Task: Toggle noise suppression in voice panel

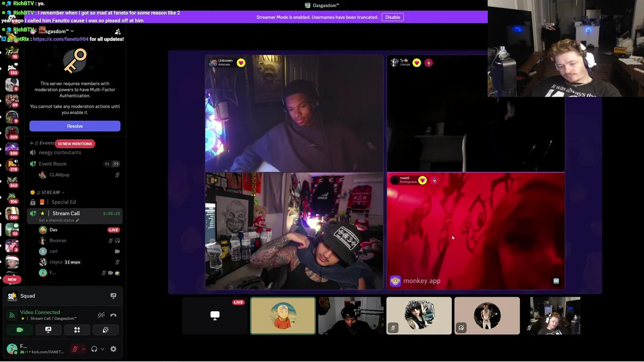Action: tap(101, 315)
